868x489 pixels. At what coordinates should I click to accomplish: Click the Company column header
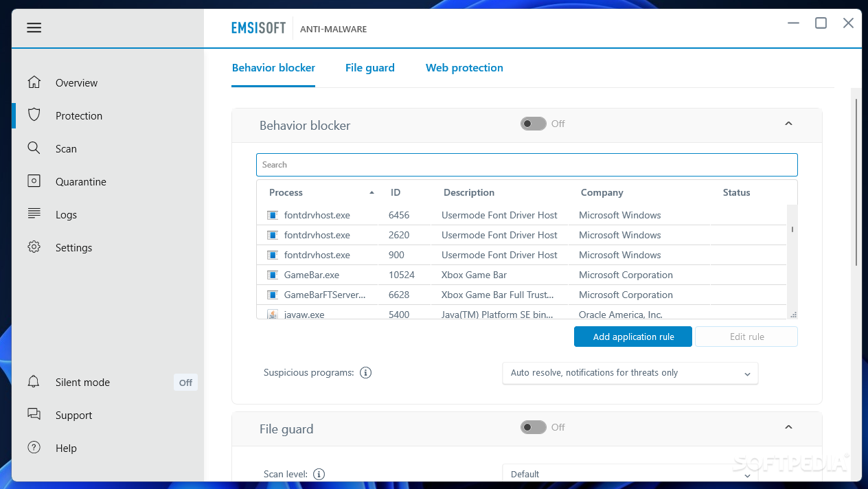(602, 192)
